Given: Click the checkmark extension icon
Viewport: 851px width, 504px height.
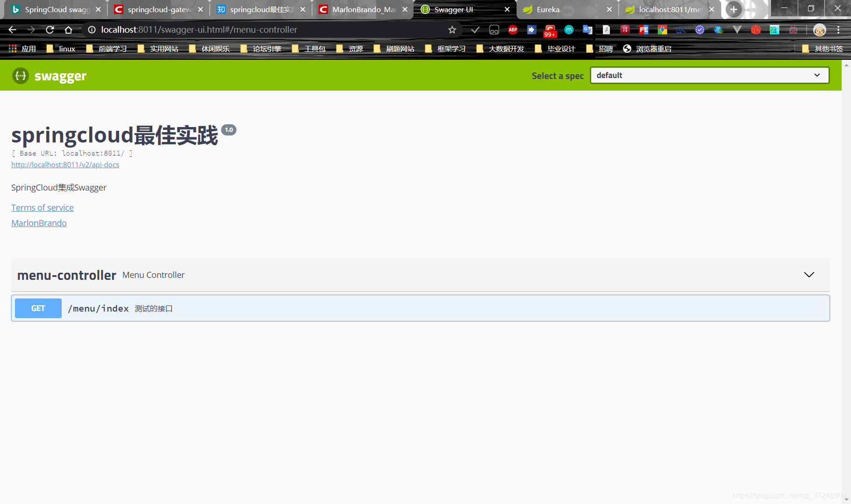Looking at the screenshot, I should coord(475,30).
